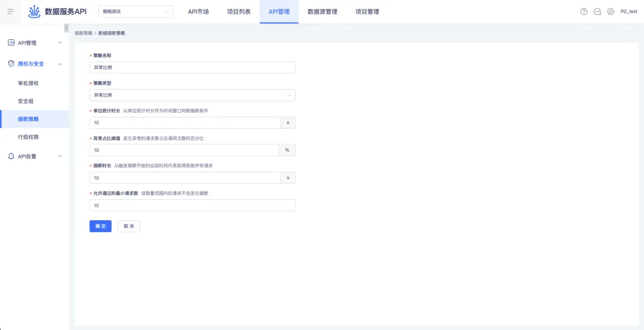Focus the 单位统计时长 input field

[x=185, y=122]
